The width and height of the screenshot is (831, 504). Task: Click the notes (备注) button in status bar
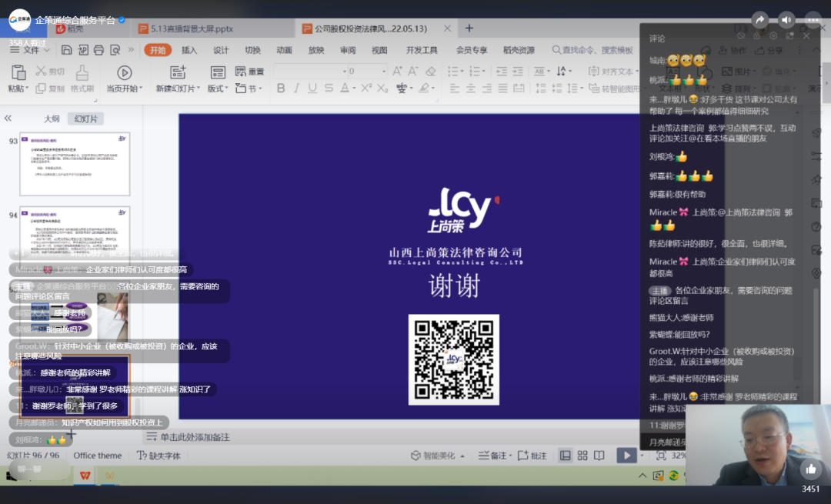tap(493, 456)
